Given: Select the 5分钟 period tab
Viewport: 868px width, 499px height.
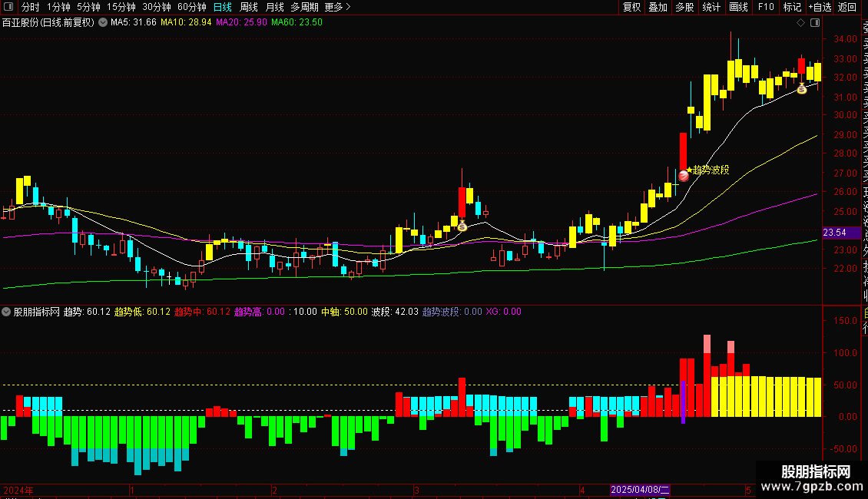Looking at the screenshot, I should tap(88, 7).
